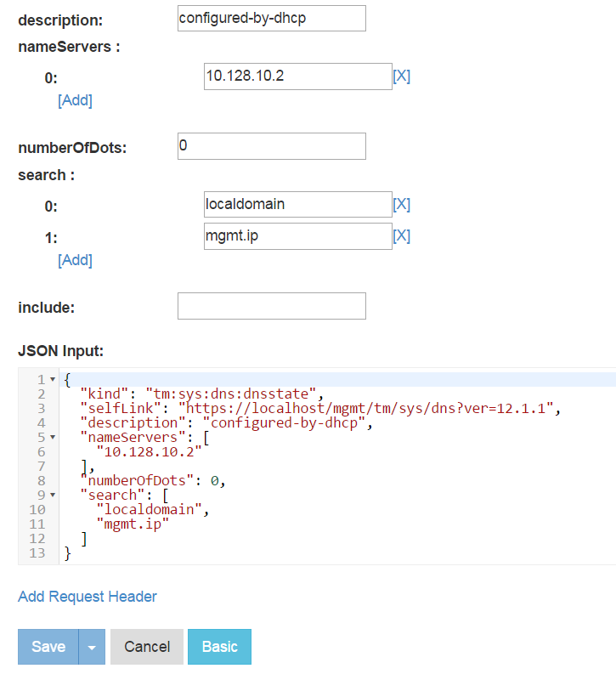Click the "numberOfDots": 0 JSON line

point(153,480)
